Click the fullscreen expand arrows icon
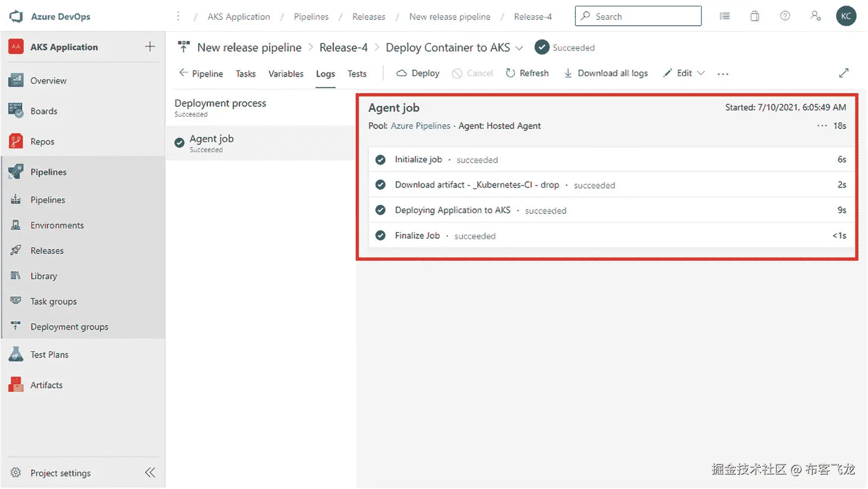Viewport: 868px width, 489px height. click(x=844, y=74)
